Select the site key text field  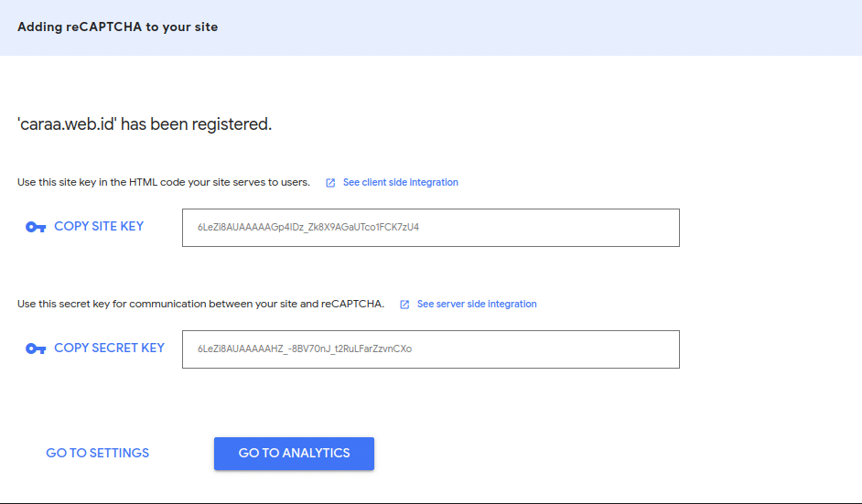(x=431, y=228)
